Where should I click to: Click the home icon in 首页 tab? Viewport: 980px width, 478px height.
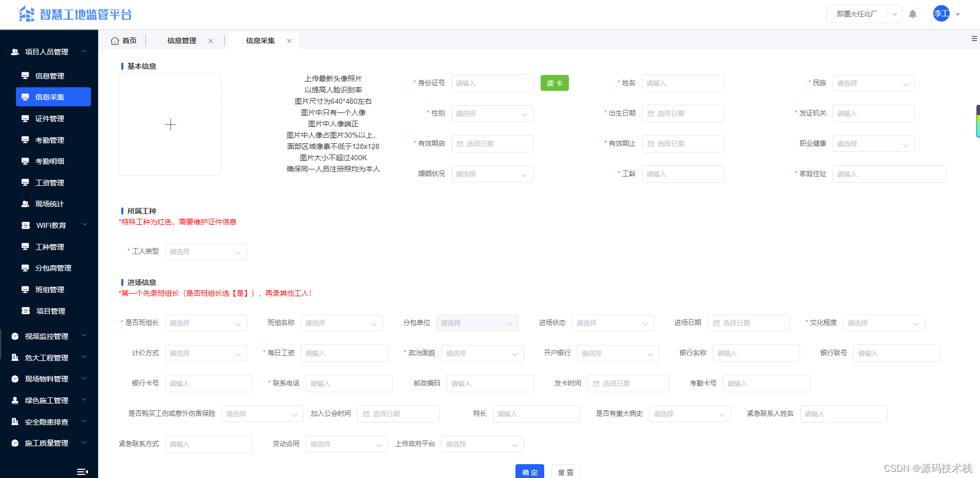pyautogui.click(x=115, y=41)
